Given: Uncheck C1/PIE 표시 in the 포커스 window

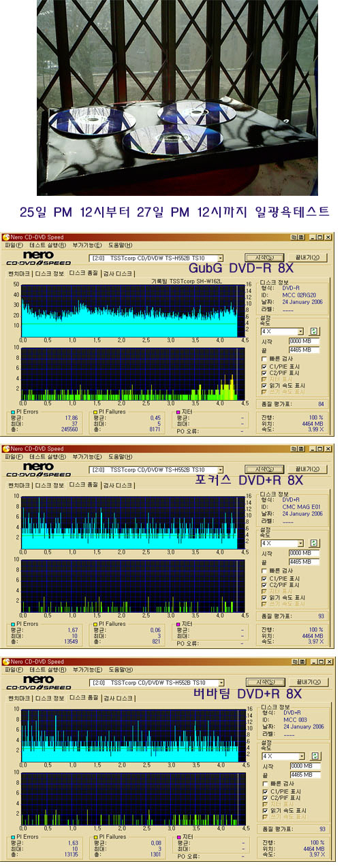Looking at the screenshot, I should [264, 578].
